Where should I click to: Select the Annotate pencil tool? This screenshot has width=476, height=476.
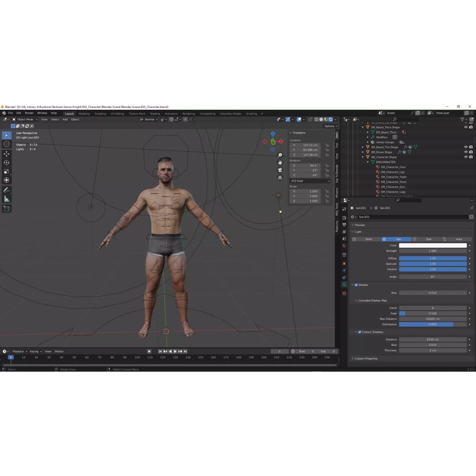click(x=6, y=190)
